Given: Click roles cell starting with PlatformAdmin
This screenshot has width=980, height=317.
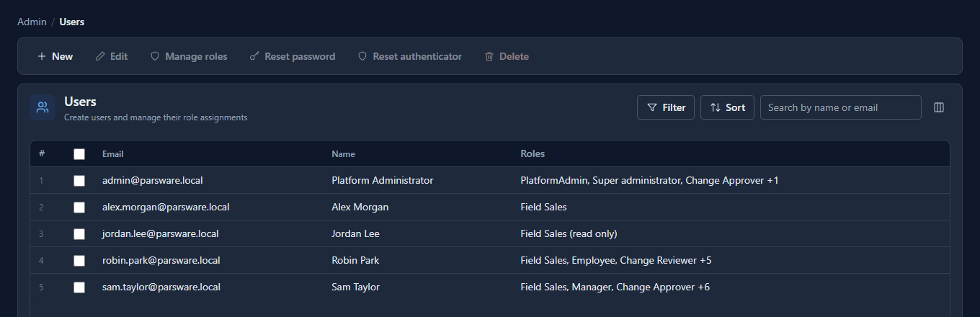Looking at the screenshot, I should [x=649, y=180].
